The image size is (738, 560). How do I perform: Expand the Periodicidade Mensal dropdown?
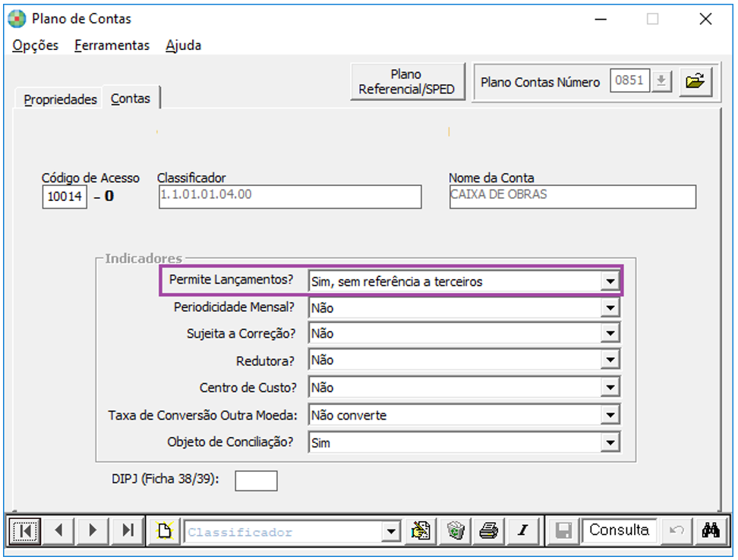pos(610,308)
